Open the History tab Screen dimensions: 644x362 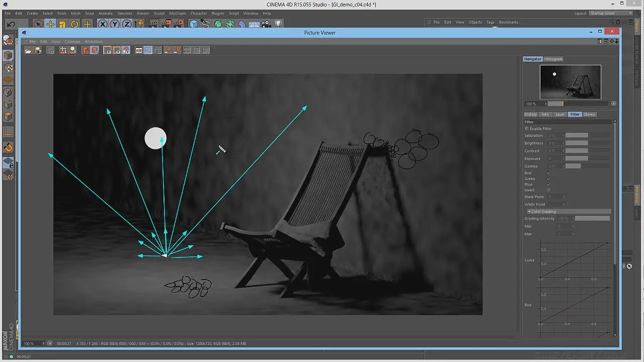(530, 114)
